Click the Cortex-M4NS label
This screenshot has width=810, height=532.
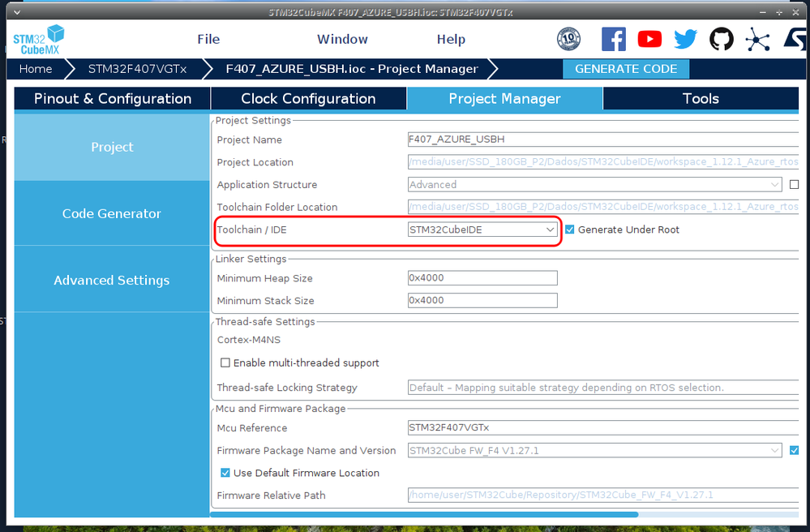[248, 340]
